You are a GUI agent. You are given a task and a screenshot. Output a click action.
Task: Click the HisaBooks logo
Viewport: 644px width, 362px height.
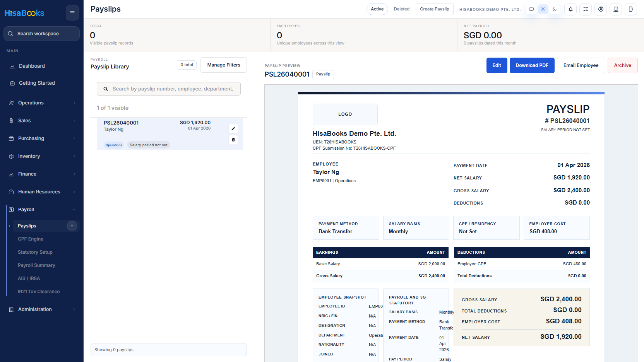pos(24,13)
